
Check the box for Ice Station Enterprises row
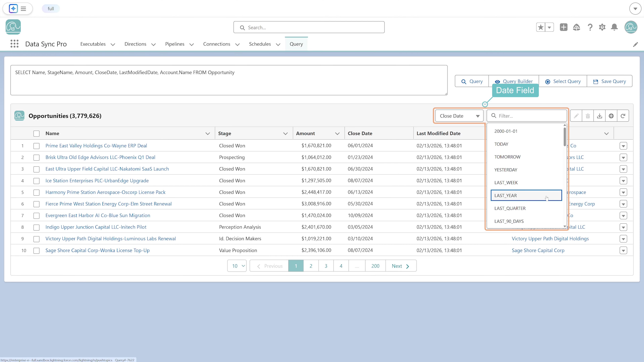coord(36,181)
